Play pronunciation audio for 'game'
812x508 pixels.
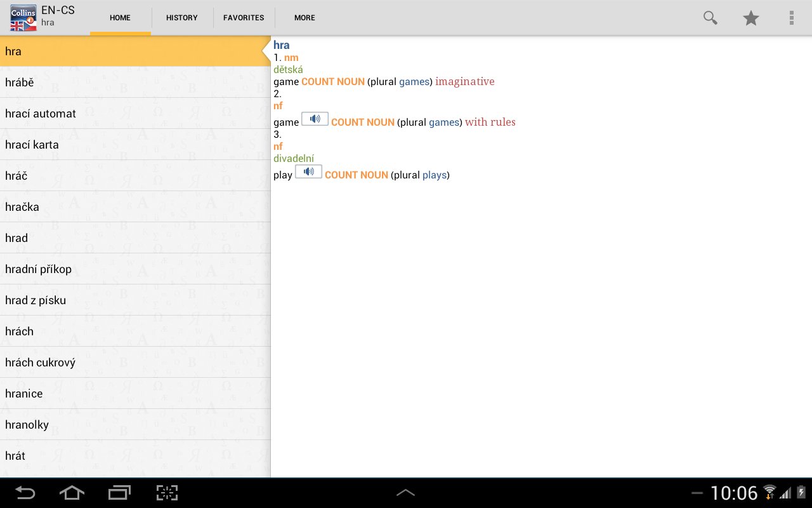(315, 119)
